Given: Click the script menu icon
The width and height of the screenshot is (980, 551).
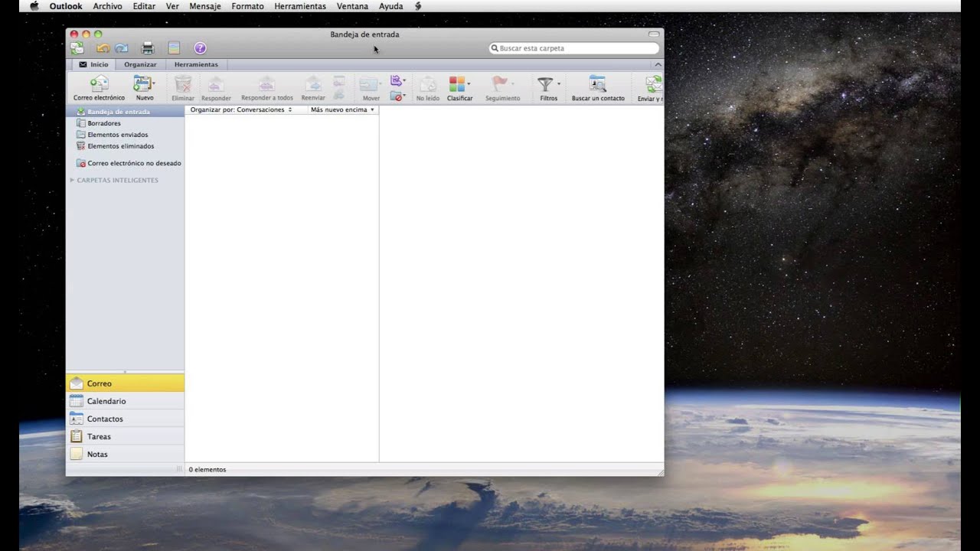Looking at the screenshot, I should (x=418, y=6).
